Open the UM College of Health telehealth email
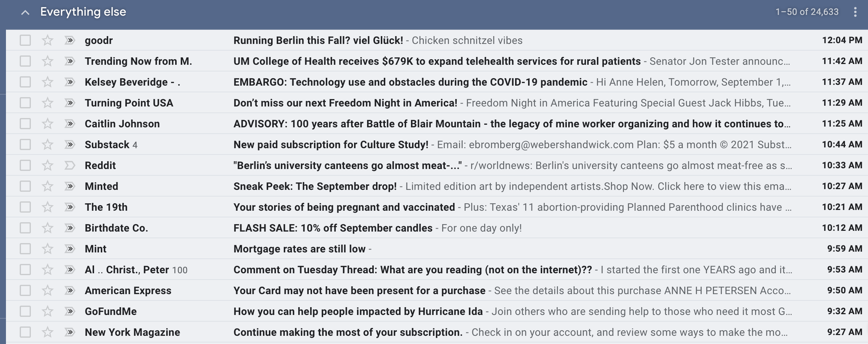Screen dimensions: 868x344 coord(437,61)
